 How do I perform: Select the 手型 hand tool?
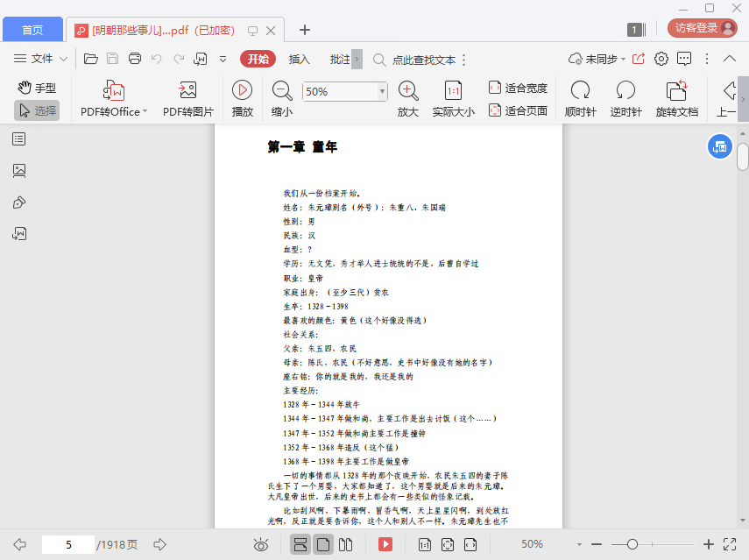pos(37,88)
